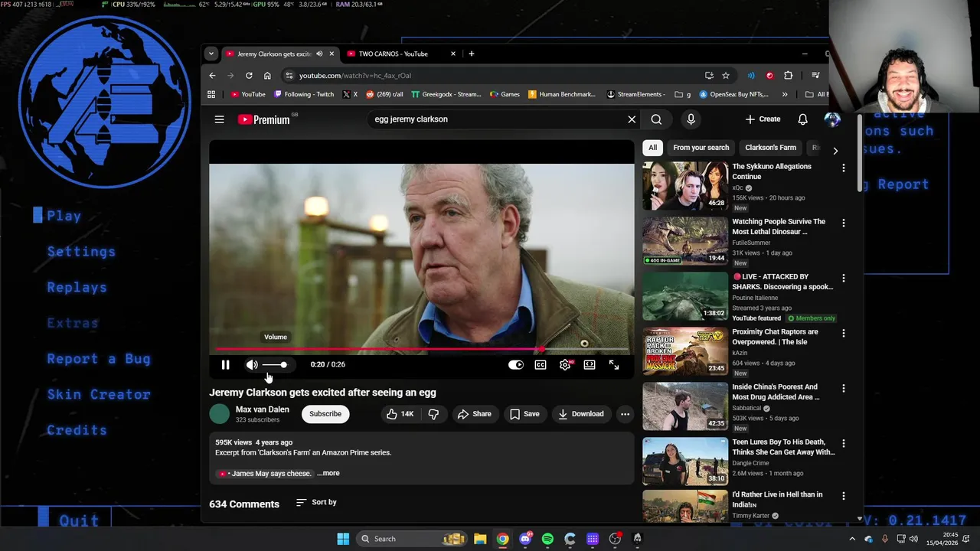Enter fullscreen mode in the player
Viewport: 980px width, 551px height.
pos(614,365)
